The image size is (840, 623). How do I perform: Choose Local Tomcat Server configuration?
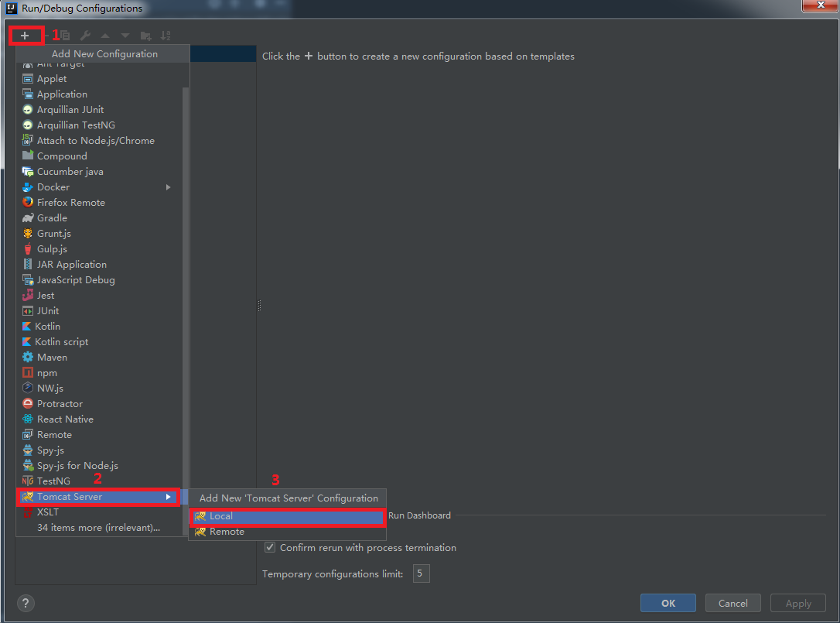coord(288,516)
